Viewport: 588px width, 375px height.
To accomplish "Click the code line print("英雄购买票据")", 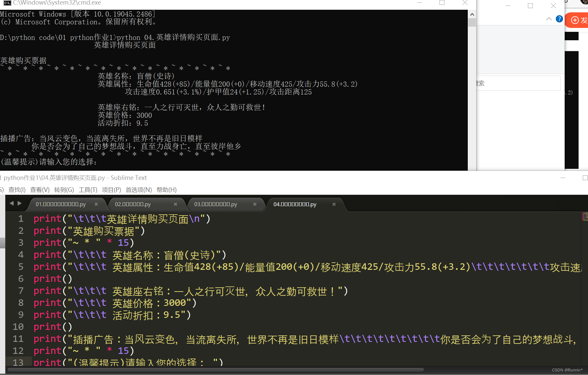I will tap(89, 231).
